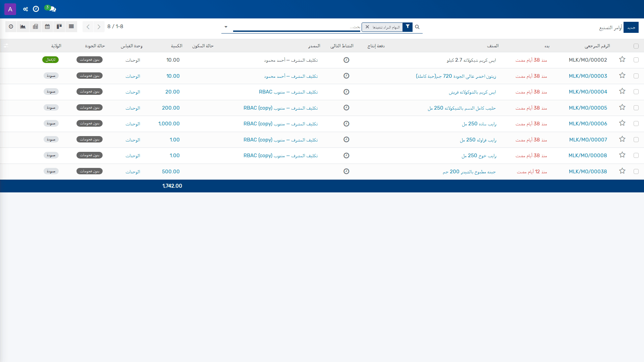This screenshot has width=644, height=362.
Task: Star the MLK/MO/00004 order
Action: click(x=622, y=92)
